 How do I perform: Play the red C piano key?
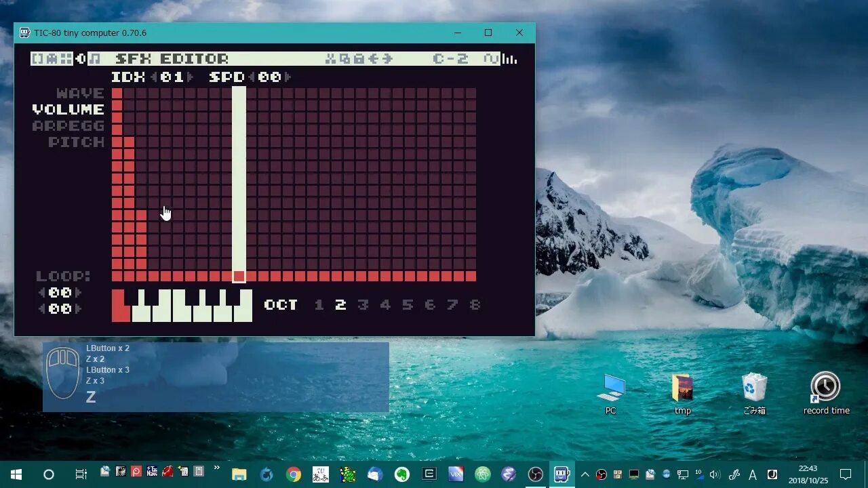pyautogui.click(x=120, y=306)
